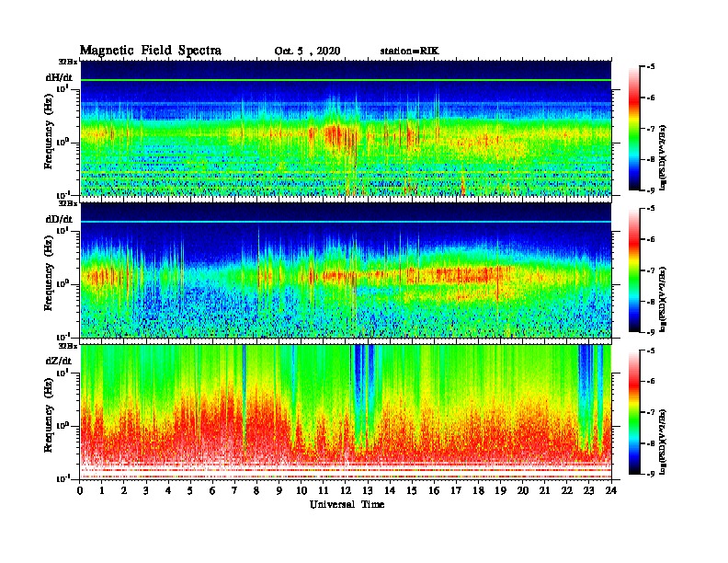The width and height of the screenshot is (728, 563).
Task: Click the "-9" value on dH/dt color bar
Action: pos(650,190)
